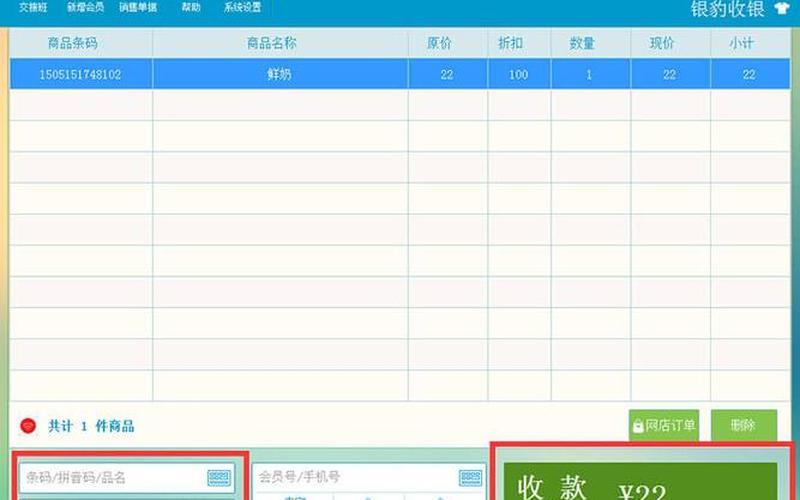This screenshot has height=500, width=800.
Task: Open the 新增会员 menu item
Action: (85, 8)
